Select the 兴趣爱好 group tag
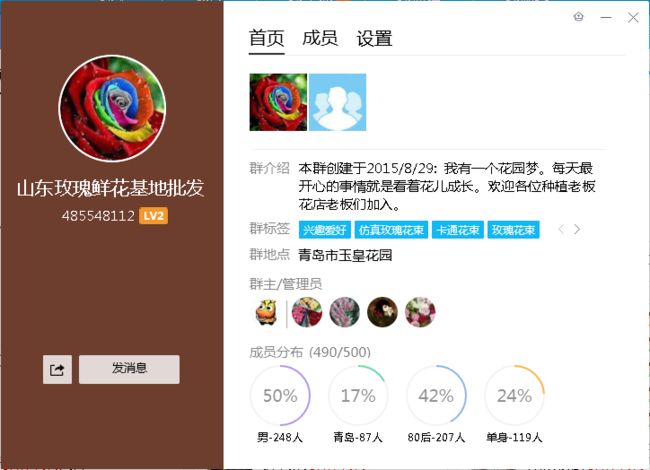 coord(325,230)
